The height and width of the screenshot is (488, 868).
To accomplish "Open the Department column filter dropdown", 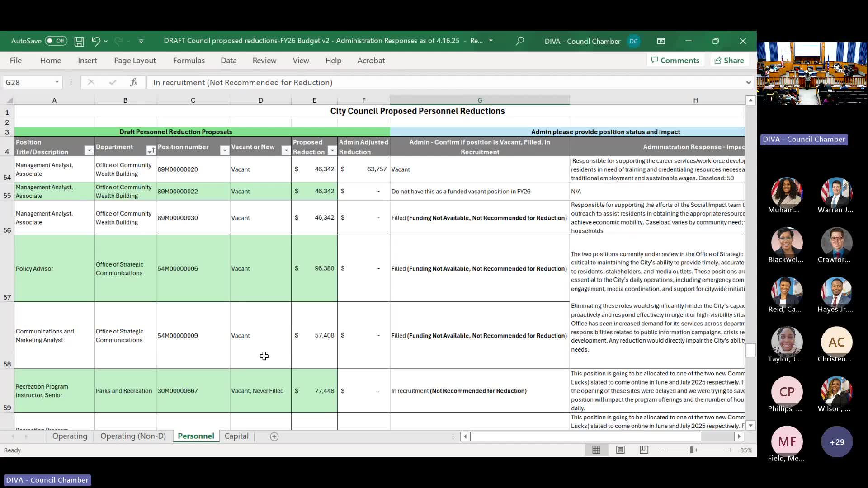I will (x=151, y=151).
